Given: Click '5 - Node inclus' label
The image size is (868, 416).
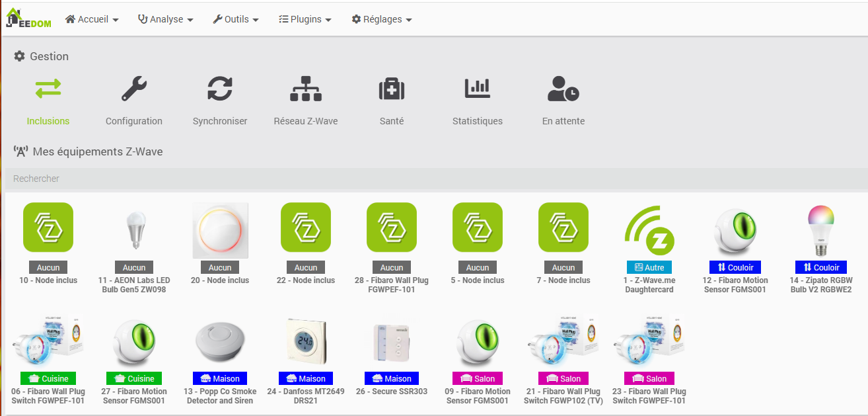Looking at the screenshot, I should (478, 280).
